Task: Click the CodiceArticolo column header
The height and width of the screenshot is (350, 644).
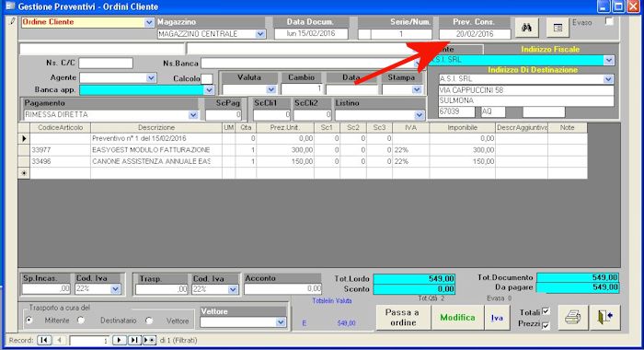Action: (61, 128)
